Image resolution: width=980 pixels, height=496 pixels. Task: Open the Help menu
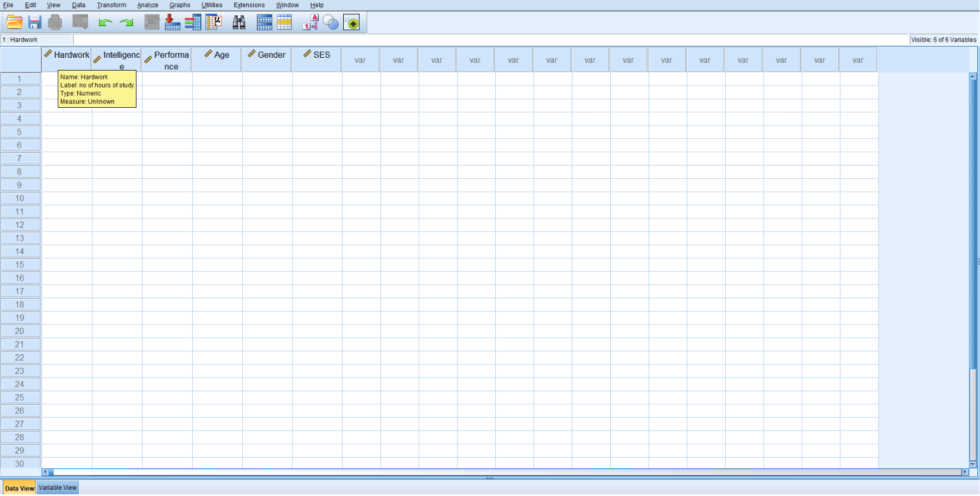317,5
